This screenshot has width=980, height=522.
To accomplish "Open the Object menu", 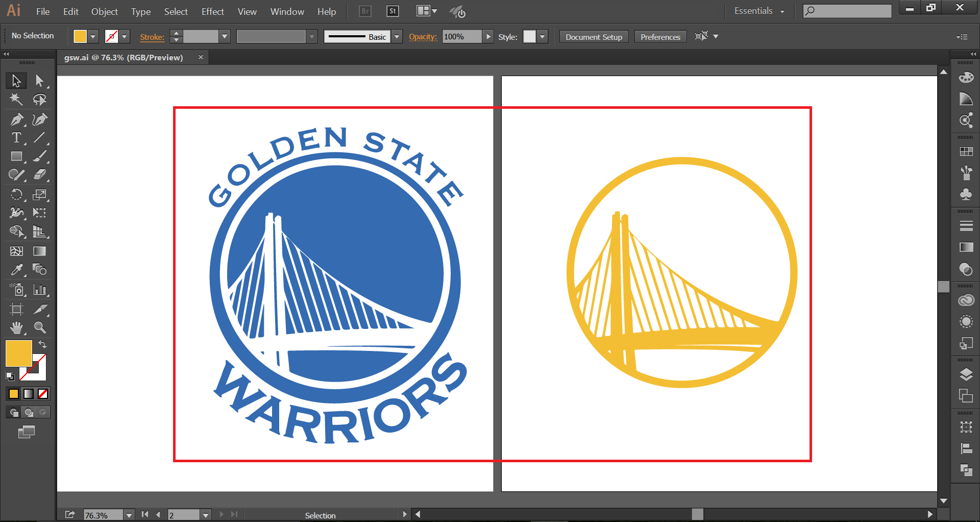I will (104, 11).
